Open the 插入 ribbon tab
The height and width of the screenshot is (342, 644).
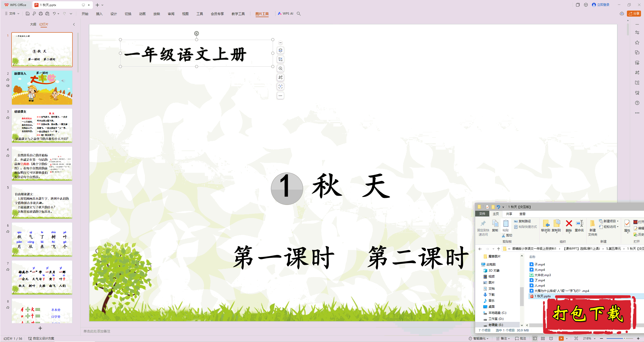tap(99, 14)
